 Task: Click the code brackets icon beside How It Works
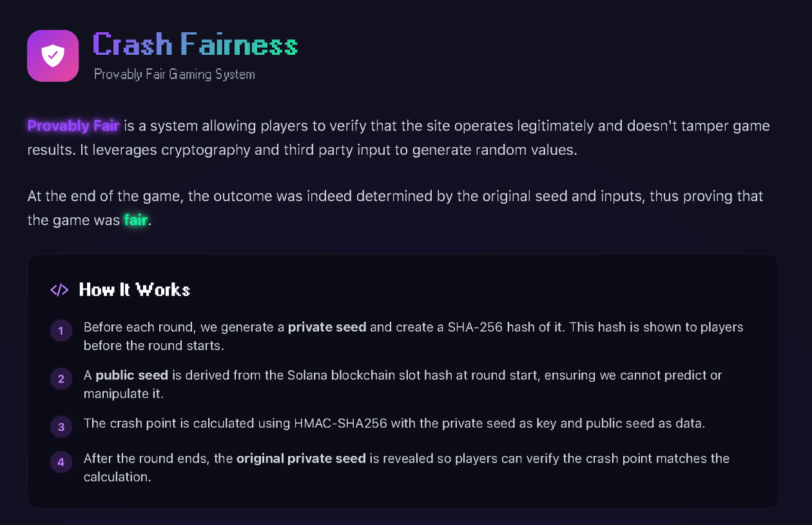[59, 290]
